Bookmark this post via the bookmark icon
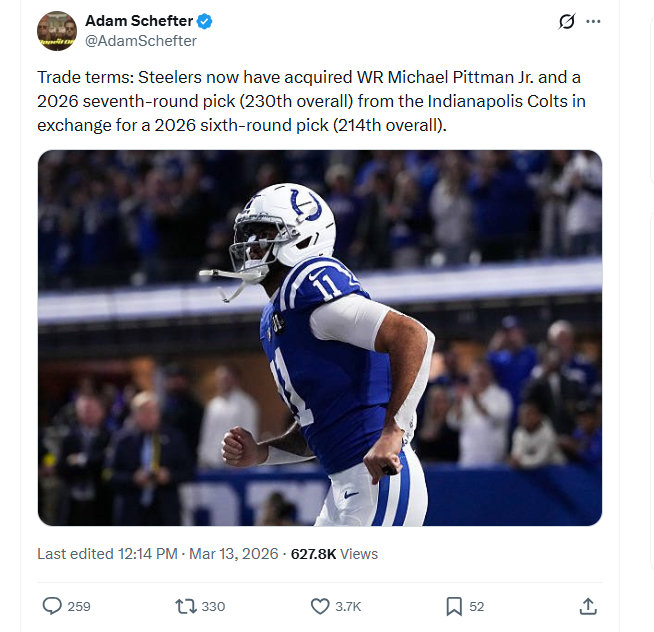The height and width of the screenshot is (632, 654). [453, 606]
